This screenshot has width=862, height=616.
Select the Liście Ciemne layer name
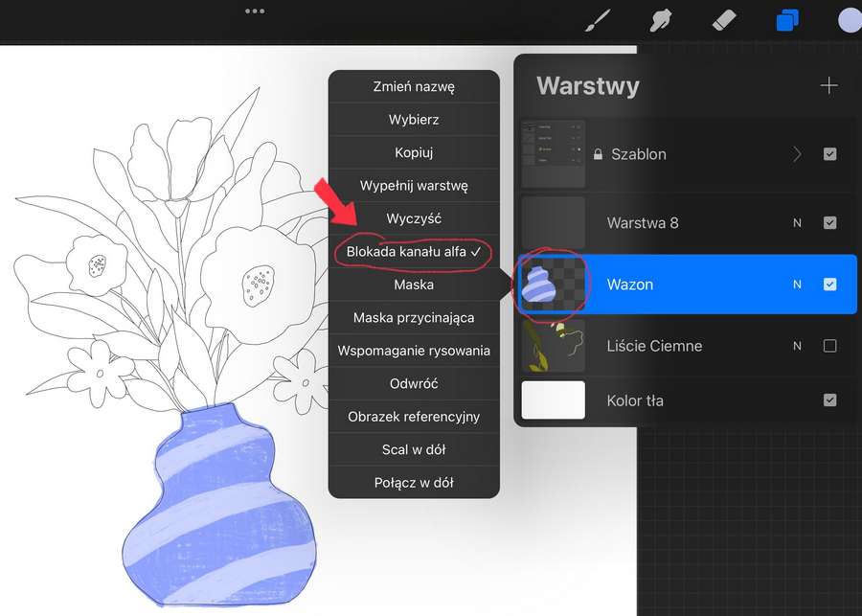(654, 346)
